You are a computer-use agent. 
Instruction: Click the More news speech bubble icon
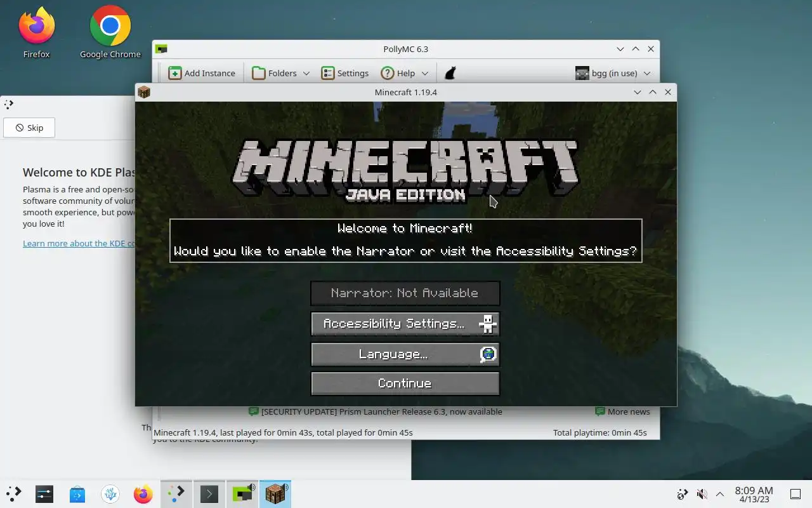click(600, 411)
